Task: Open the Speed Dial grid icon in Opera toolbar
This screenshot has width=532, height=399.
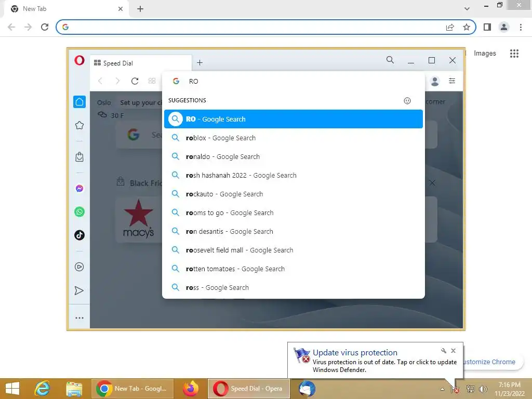Action: point(152,81)
